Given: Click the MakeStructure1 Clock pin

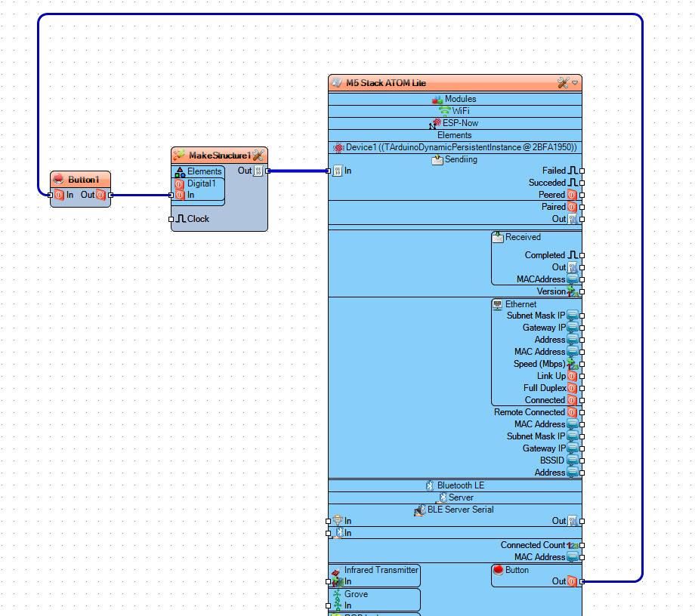Looking at the screenshot, I should pos(171,219).
